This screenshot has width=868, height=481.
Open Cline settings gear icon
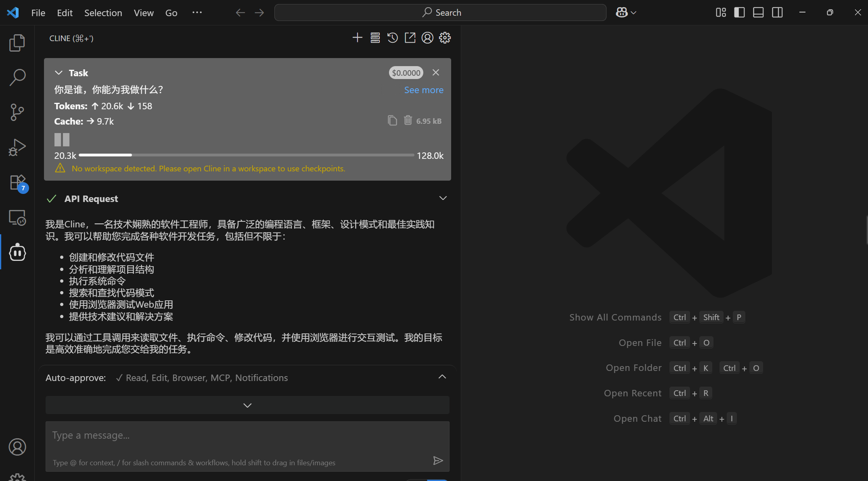tap(445, 38)
